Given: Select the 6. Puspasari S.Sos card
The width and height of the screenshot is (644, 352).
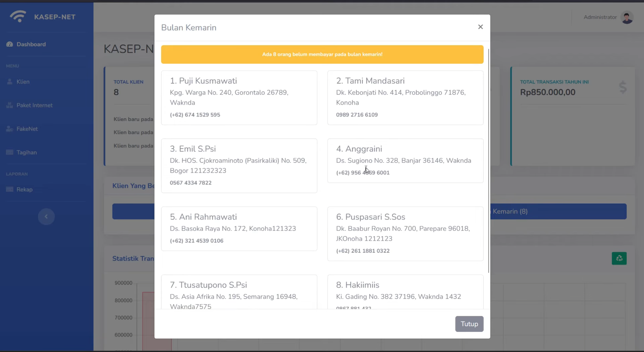Looking at the screenshot, I should (x=405, y=234).
